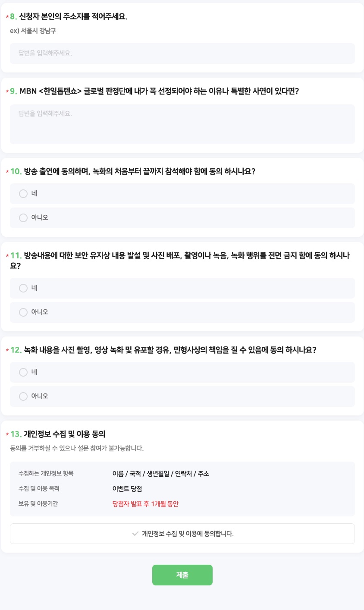Image resolution: width=364 pixels, height=610 pixels.
Task: Click the 이벤트 당첨 purpose value
Action: pyautogui.click(x=127, y=488)
